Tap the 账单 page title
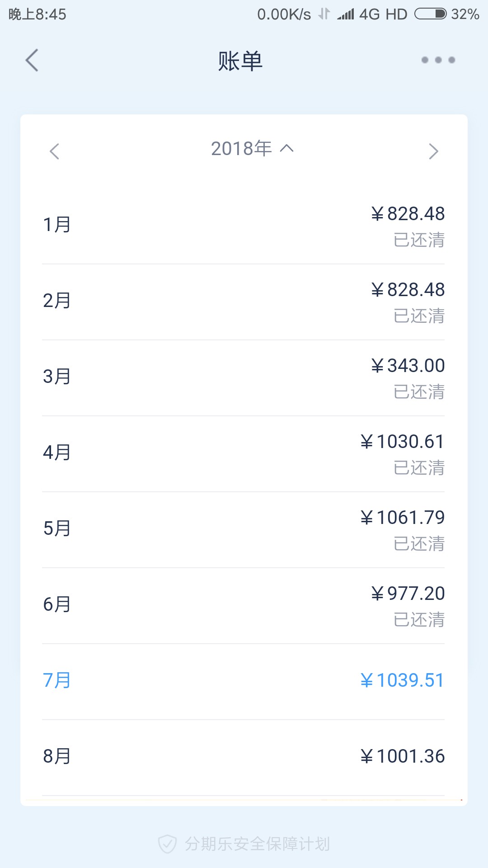 point(240,61)
